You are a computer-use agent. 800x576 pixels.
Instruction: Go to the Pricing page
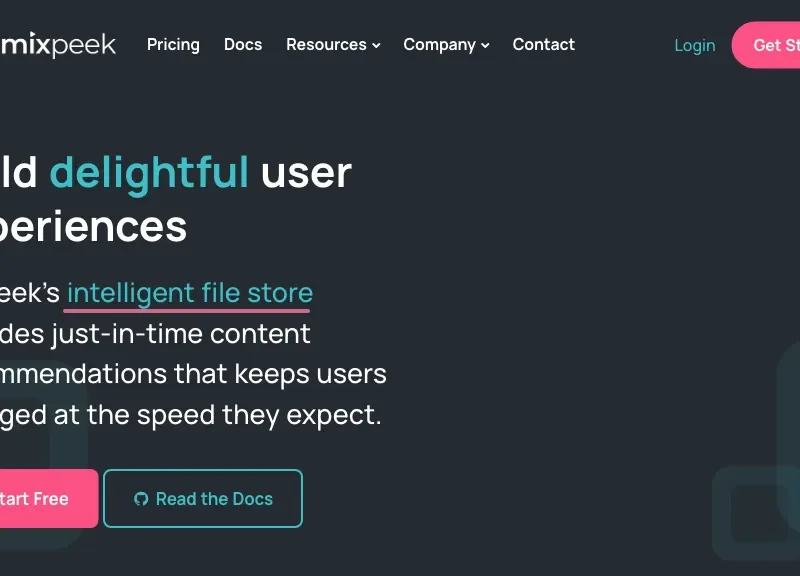tap(173, 45)
